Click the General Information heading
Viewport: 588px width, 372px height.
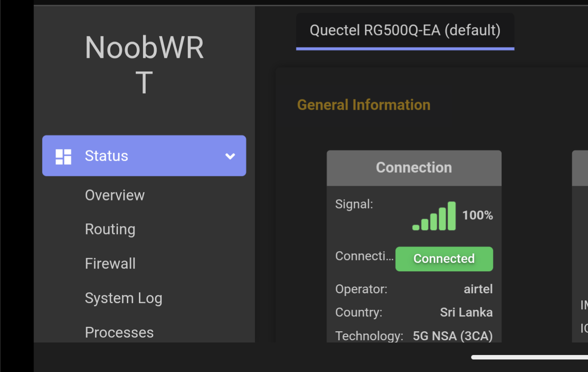(364, 105)
